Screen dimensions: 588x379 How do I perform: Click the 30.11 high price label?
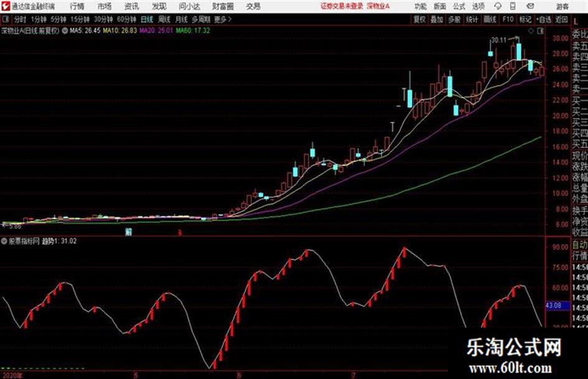499,40
